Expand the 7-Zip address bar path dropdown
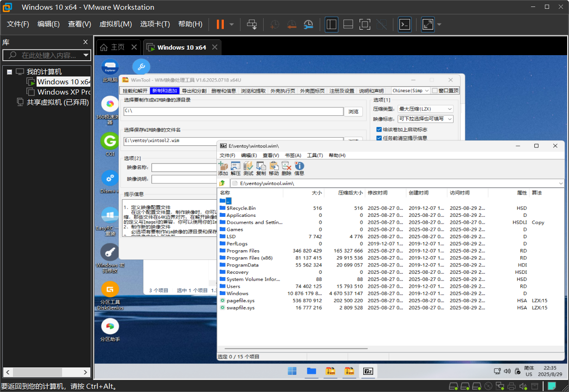This screenshot has height=392, width=569. click(561, 183)
